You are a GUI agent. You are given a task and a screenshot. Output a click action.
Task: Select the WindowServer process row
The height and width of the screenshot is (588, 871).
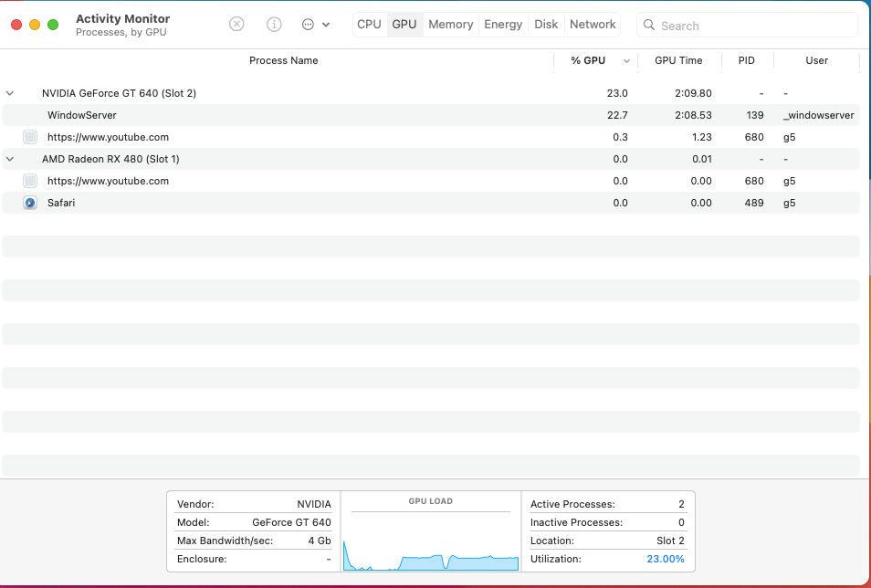tap(431, 115)
